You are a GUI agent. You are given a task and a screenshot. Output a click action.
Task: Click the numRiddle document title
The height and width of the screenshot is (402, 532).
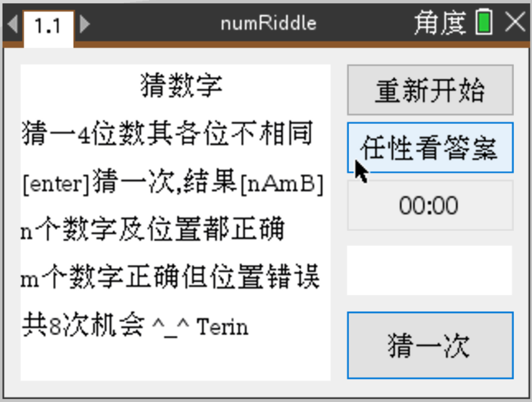click(x=269, y=24)
